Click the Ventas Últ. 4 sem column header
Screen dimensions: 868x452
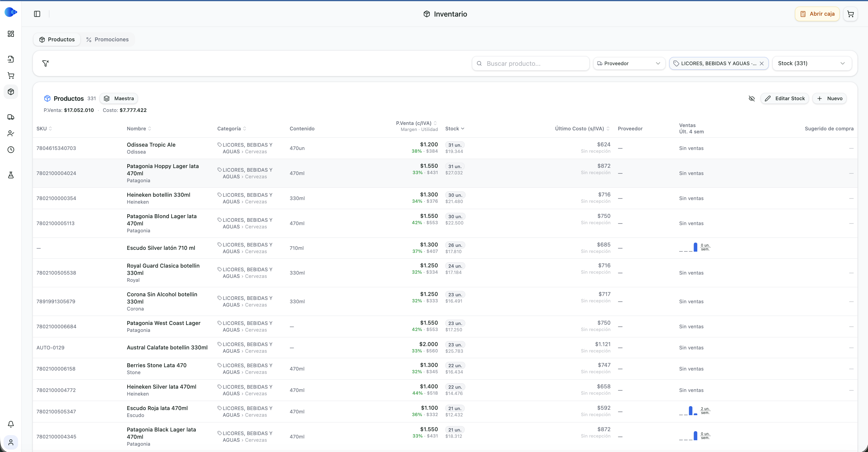(691, 129)
